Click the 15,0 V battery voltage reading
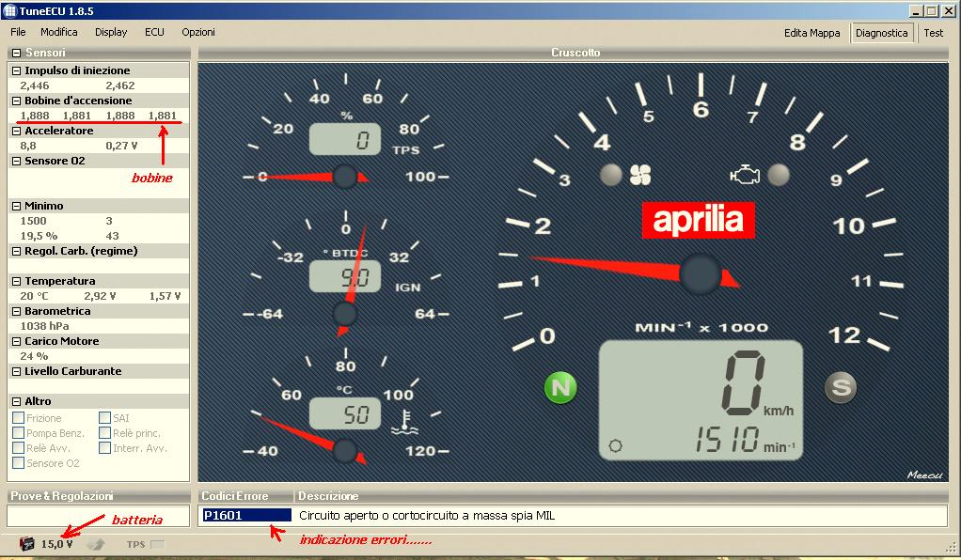Image resolution: width=961 pixels, height=560 pixels. [x=57, y=544]
